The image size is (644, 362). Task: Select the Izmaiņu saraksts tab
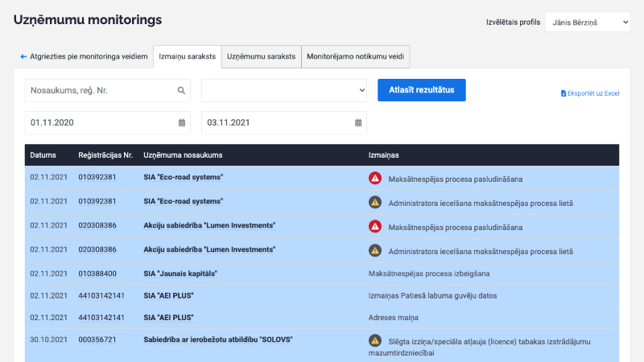pyautogui.click(x=187, y=56)
